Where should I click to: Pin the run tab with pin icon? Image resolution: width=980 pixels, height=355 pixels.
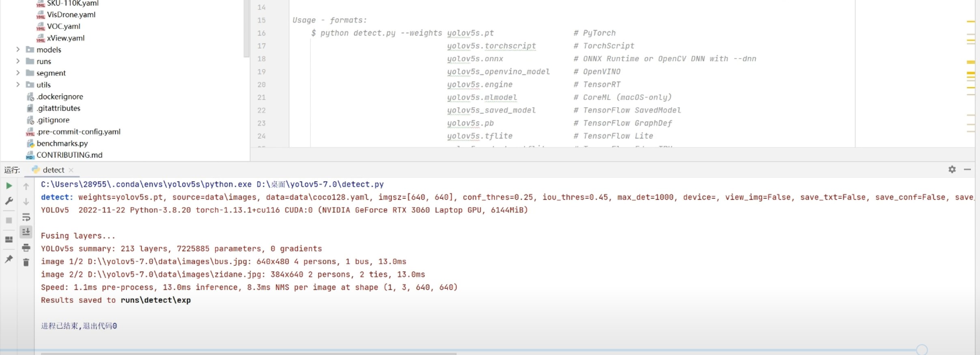tap(9, 259)
